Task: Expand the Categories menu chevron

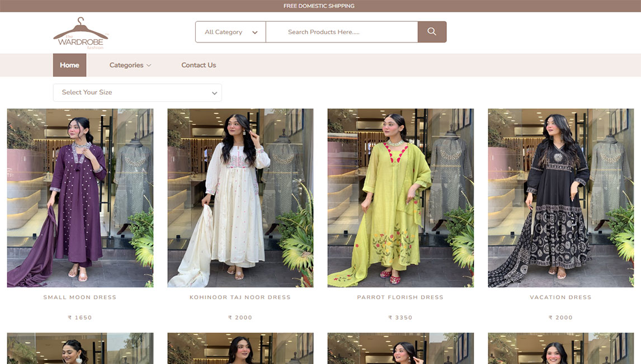Action: [x=149, y=65]
